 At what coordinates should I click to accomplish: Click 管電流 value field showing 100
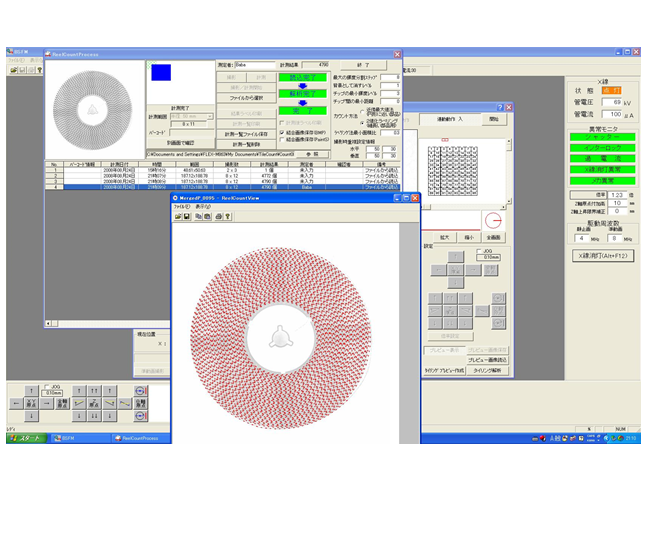point(612,114)
